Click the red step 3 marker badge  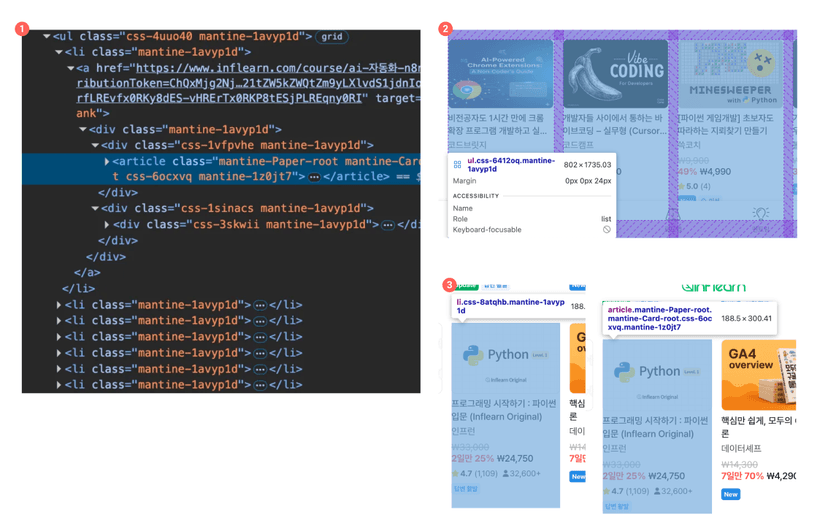click(x=449, y=285)
